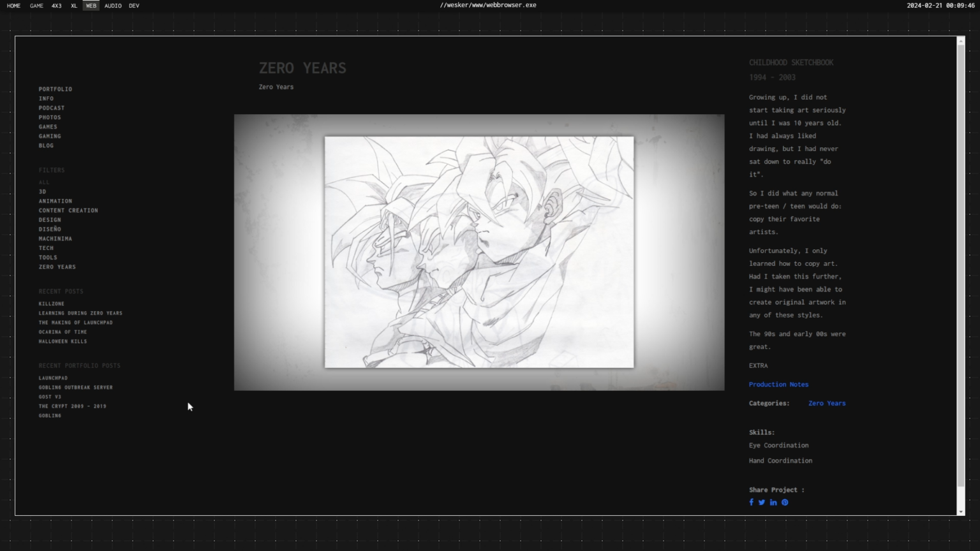
Task: Share the project on Pinterest
Action: (785, 503)
